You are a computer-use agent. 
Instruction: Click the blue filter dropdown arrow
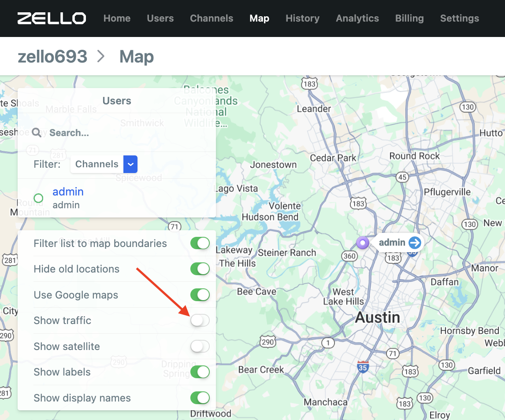click(130, 164)
